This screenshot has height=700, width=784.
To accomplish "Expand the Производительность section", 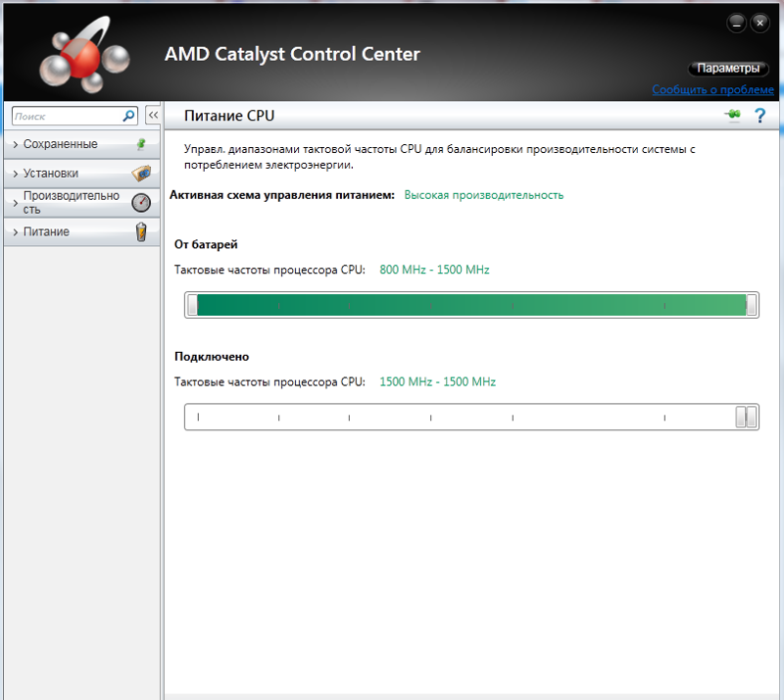I will [81, 203].
